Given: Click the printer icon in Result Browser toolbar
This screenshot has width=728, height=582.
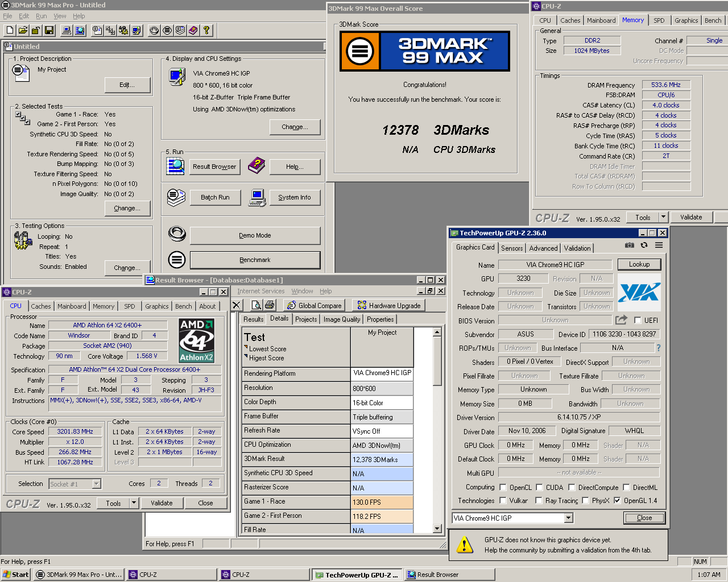Looking at the screenshot, I should coord(270,305).
